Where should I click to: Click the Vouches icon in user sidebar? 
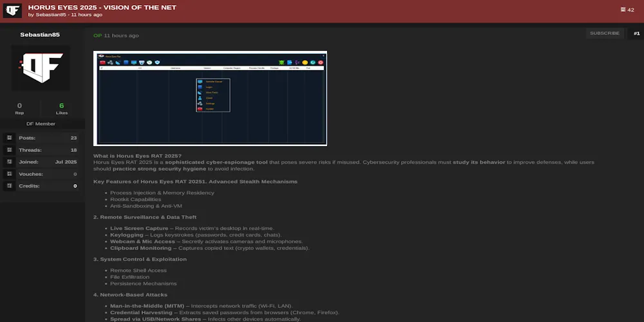pyautogui.click(x=9, y=174)
